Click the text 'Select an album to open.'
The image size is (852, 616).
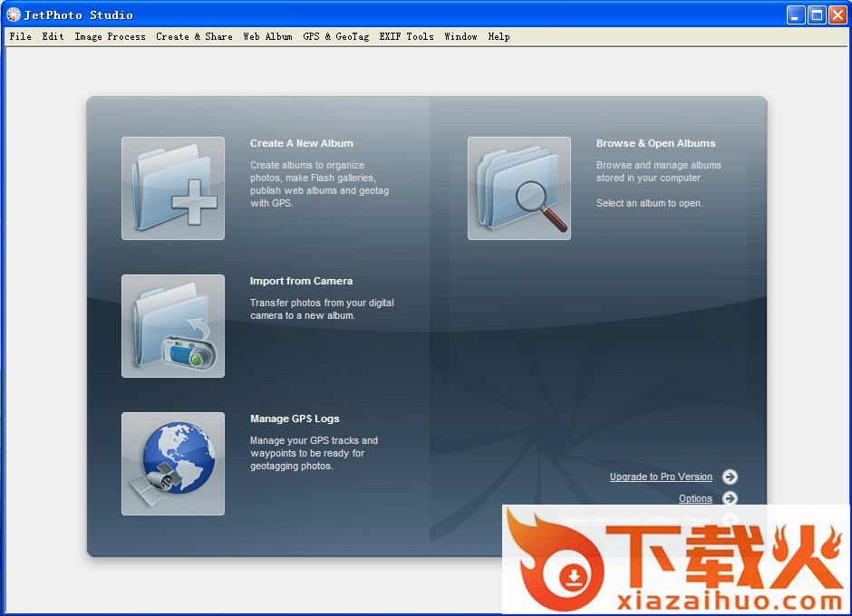coord(649,203)
